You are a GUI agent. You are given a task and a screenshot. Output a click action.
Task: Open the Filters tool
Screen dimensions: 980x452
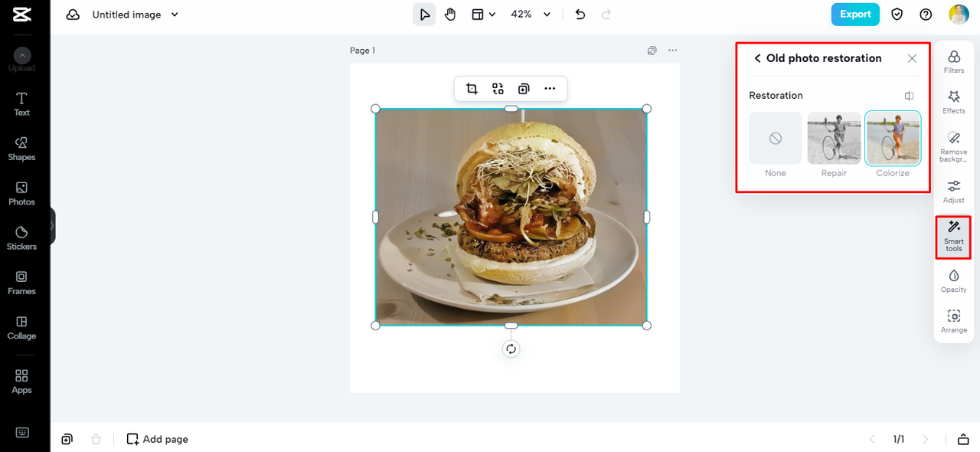tap(954, 62)
